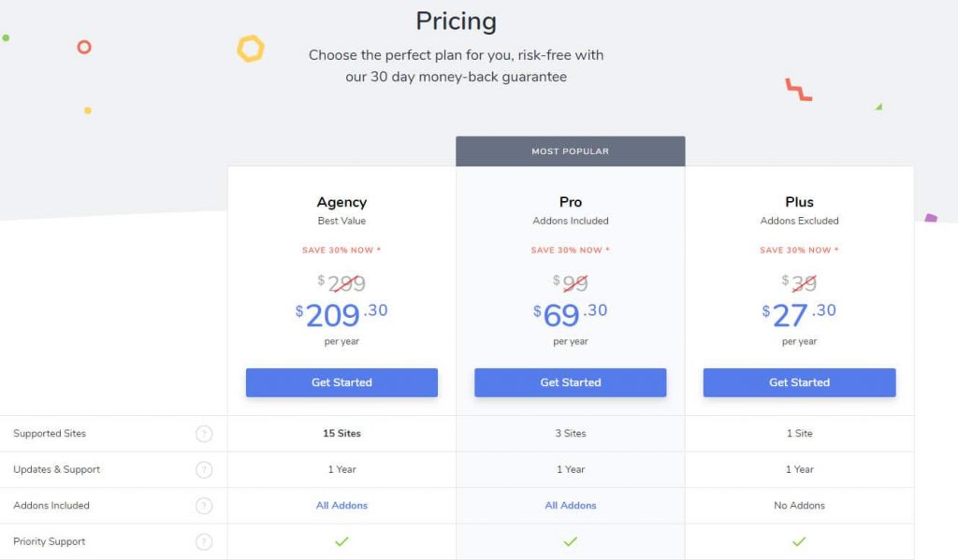Click the orange hexagon decoration near the heading
The image size is (958, 560).
point(249,46)
